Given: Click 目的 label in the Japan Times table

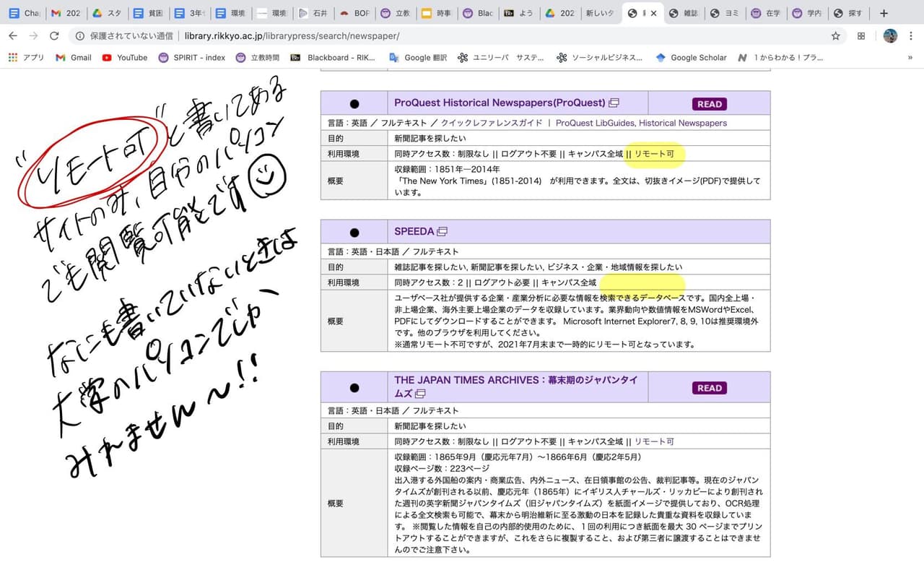Looking at the screenshot, I should click(336, 426).
